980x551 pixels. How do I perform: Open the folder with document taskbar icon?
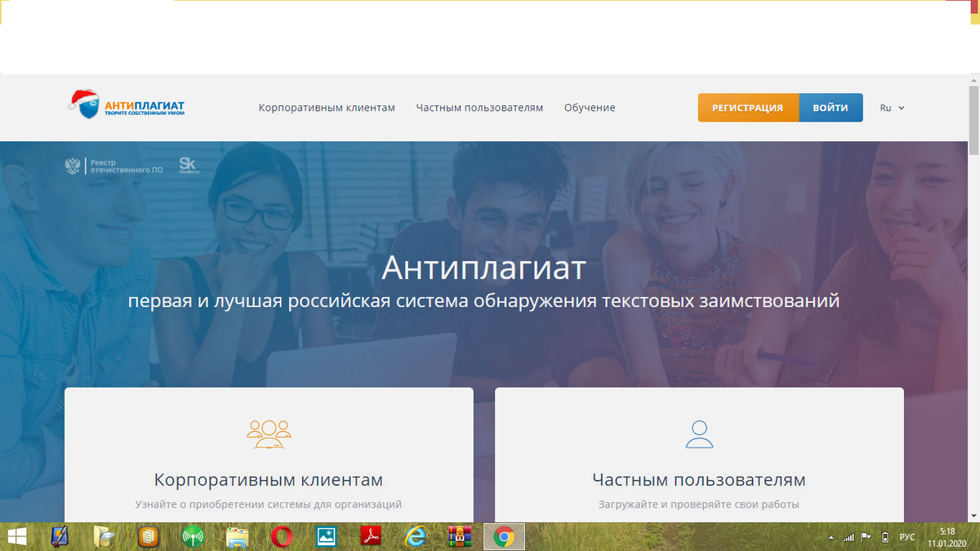click(x=105, y=536)
